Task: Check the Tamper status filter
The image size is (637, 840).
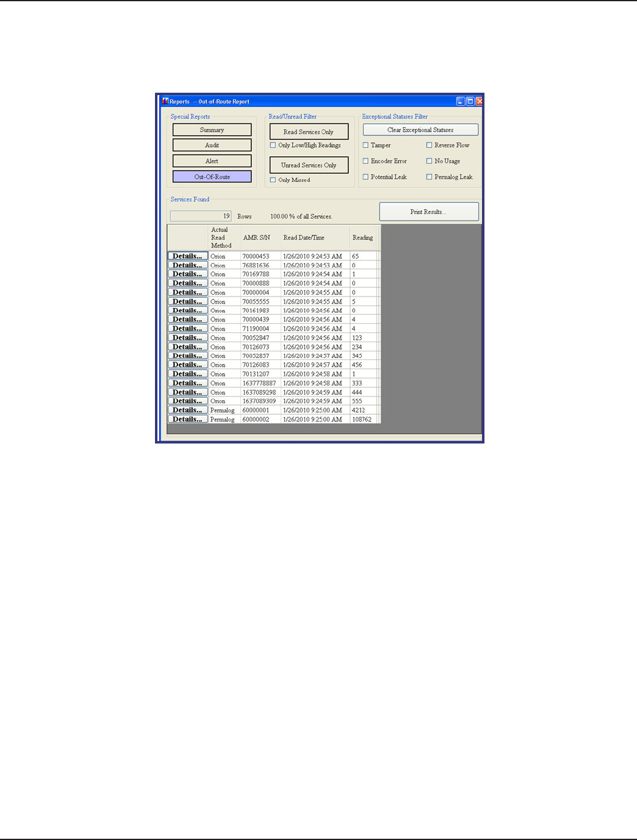Action: (x=365, y=145)
